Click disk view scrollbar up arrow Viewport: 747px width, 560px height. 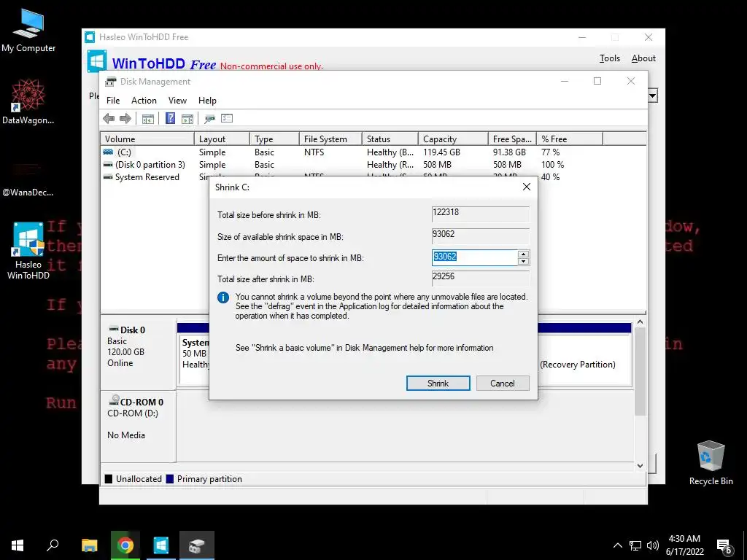pos(640,322)
